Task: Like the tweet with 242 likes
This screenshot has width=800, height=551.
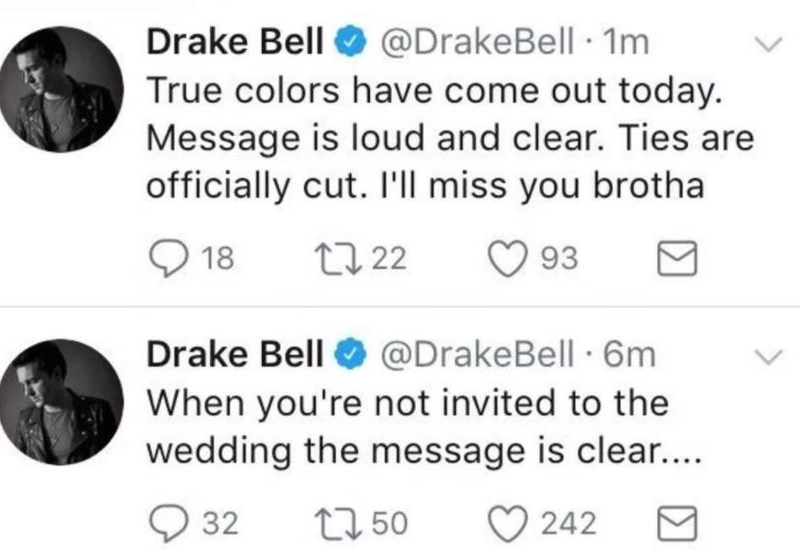Action: [508, 524]
